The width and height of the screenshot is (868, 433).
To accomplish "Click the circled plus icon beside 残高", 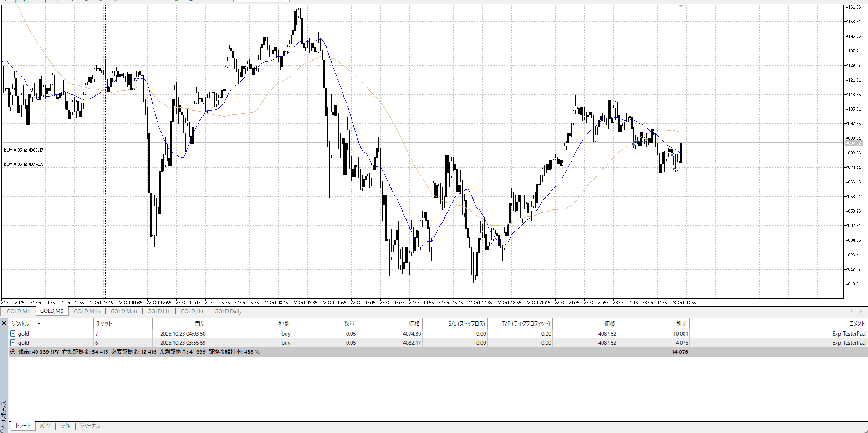I will pos(13,352).
